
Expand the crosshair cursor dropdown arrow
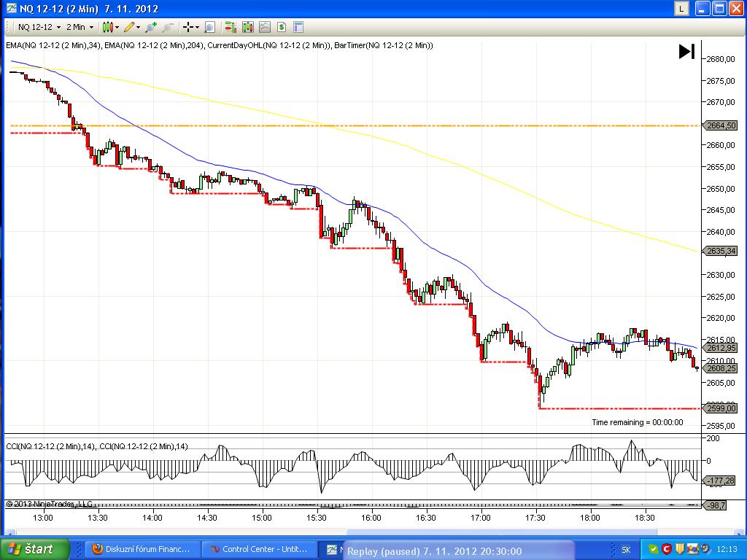[x=197, y=27]
